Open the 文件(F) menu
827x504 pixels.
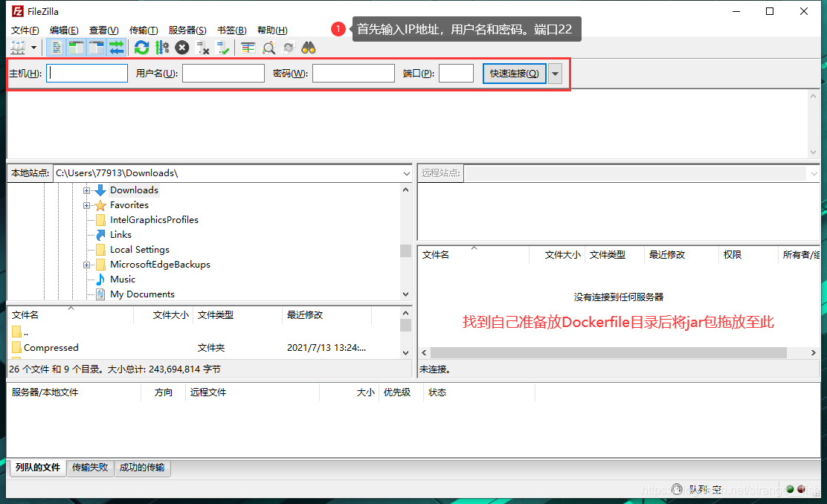25,30
